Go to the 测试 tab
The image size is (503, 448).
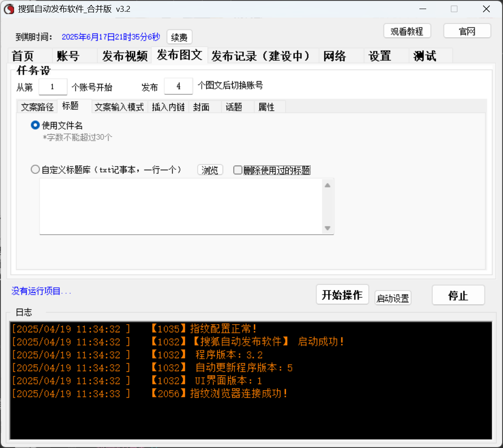coord(431,56)
